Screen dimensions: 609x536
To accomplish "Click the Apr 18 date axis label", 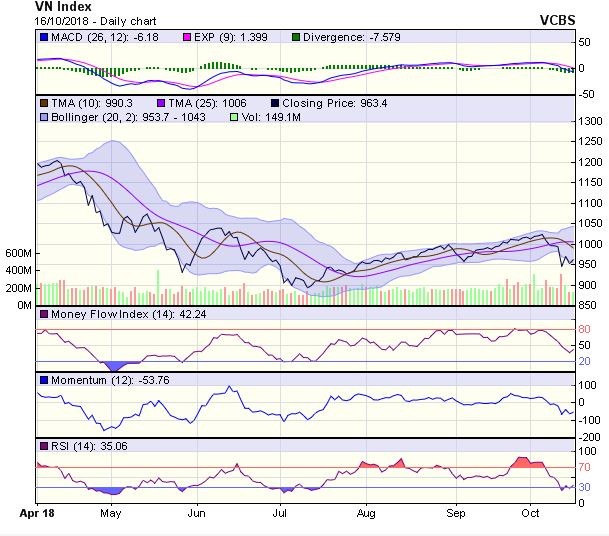I will coord(37,513).
